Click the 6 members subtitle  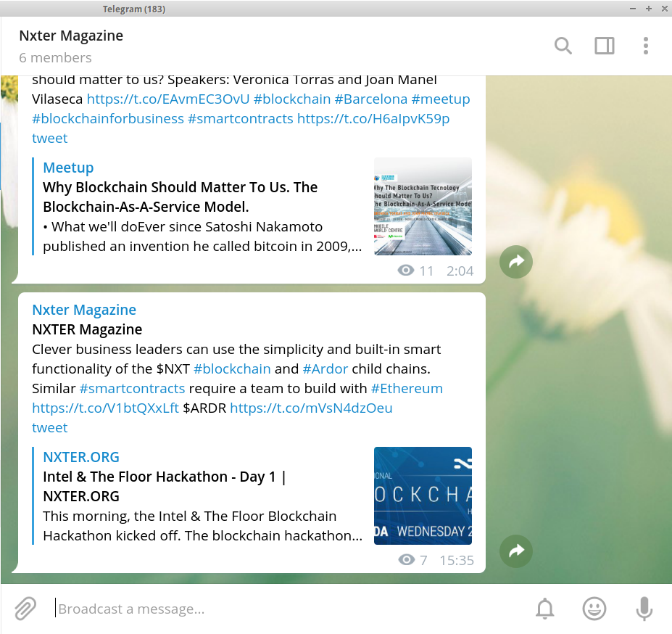coord(55,58)
